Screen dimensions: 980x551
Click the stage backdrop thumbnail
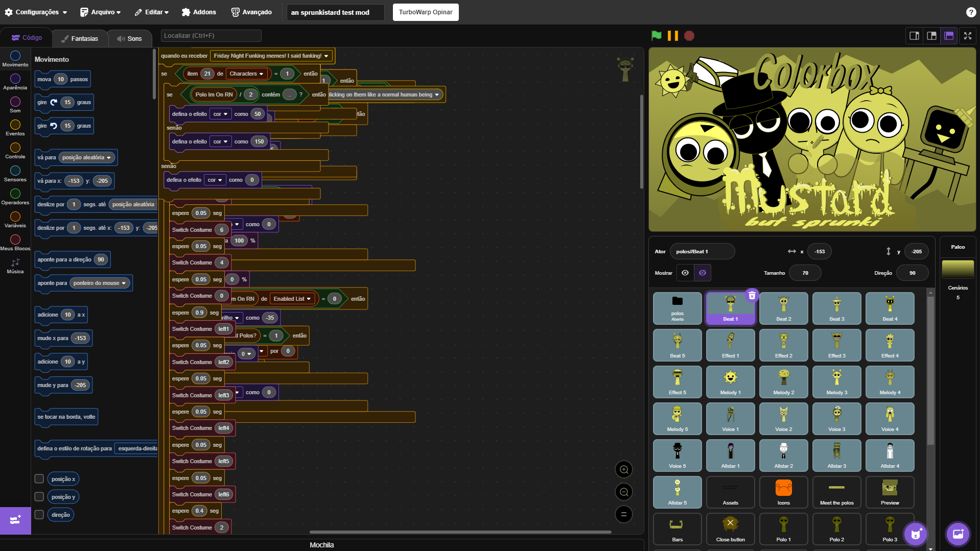click(x=958, y=269)
